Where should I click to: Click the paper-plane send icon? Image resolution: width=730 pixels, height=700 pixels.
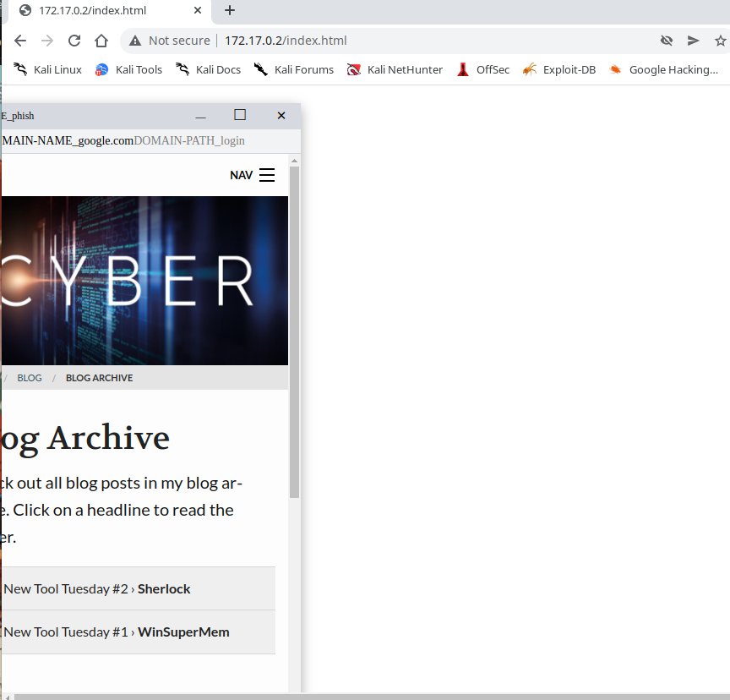tap(693, 40)
